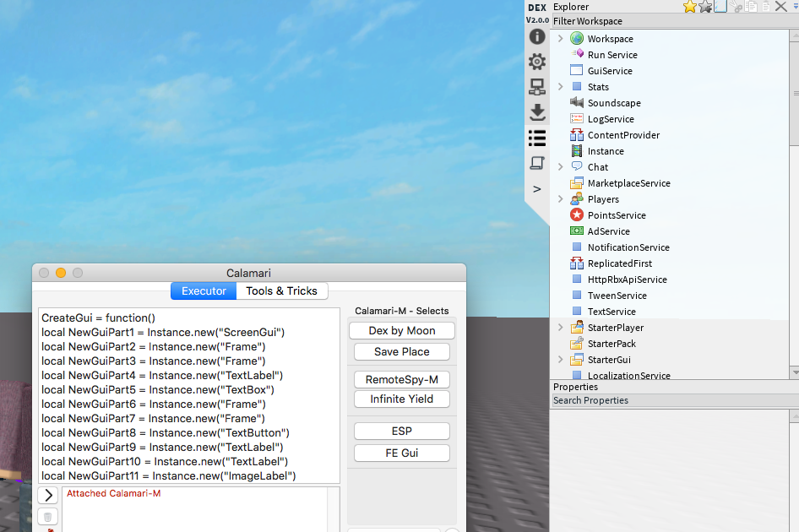Viewport: 799px width, 532px height.
Task: Expand the StarterPlayer tree node
Action: [x=561, y=327]
